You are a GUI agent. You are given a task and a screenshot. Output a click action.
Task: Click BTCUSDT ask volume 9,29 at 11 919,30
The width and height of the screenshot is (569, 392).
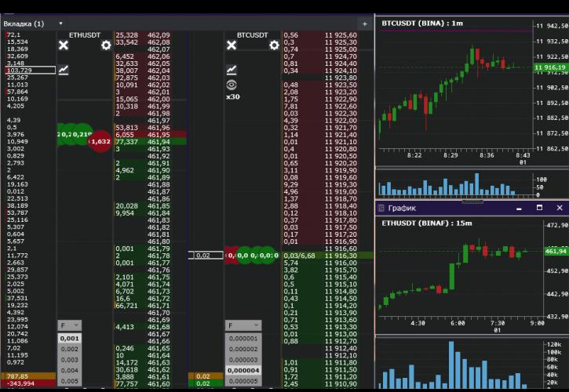pyautogui.click(x=291, y=184)
